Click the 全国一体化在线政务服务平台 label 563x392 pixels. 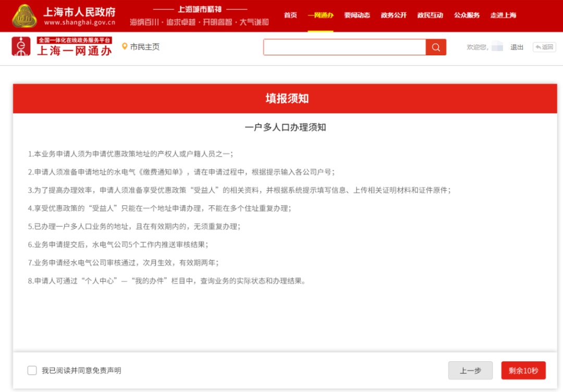pos(75,40)
